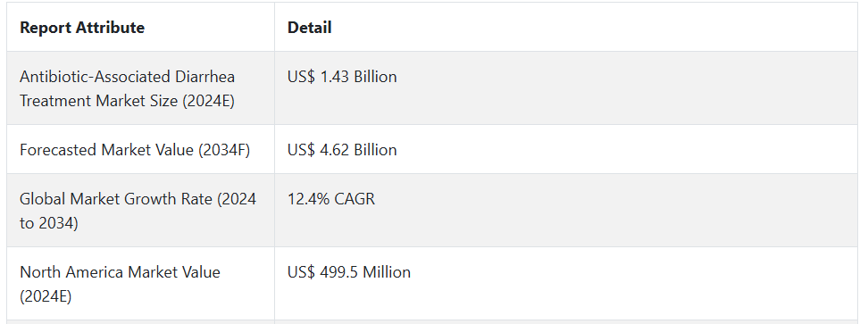The image size is (868, 324).
Task: Select the Antibiotic-Associated Diarrhea Treatment Market Size cell
Action: pyautogui.click(x=140, y=88)
